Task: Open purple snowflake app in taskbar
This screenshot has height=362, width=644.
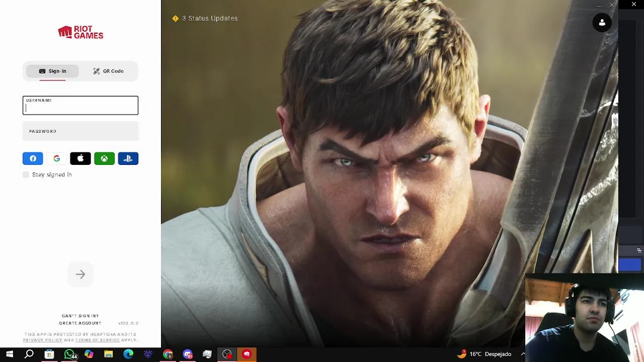Action: coord(148,354)
